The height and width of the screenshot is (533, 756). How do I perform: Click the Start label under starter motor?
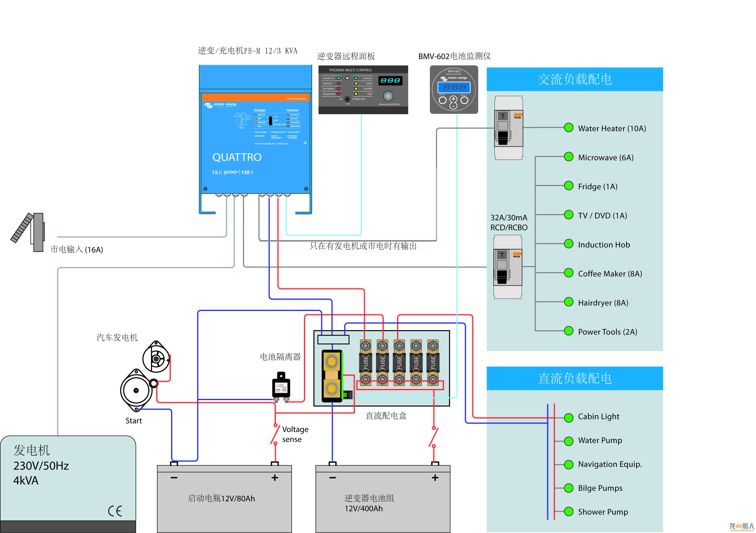[x=134, y=421]
